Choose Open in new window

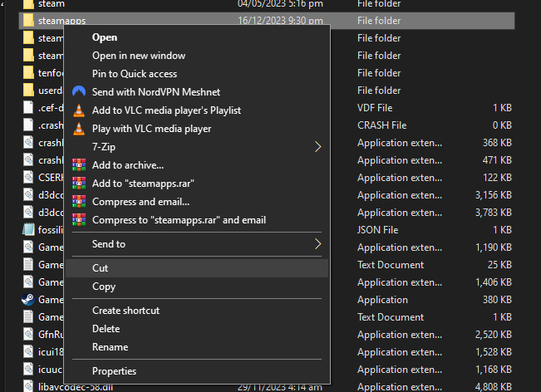click(x=139, y=56)
